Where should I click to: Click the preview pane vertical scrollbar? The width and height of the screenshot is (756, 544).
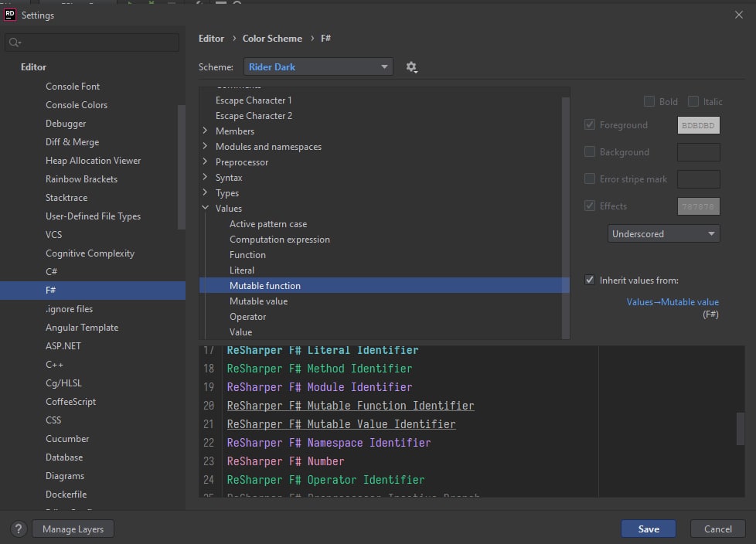741,429
